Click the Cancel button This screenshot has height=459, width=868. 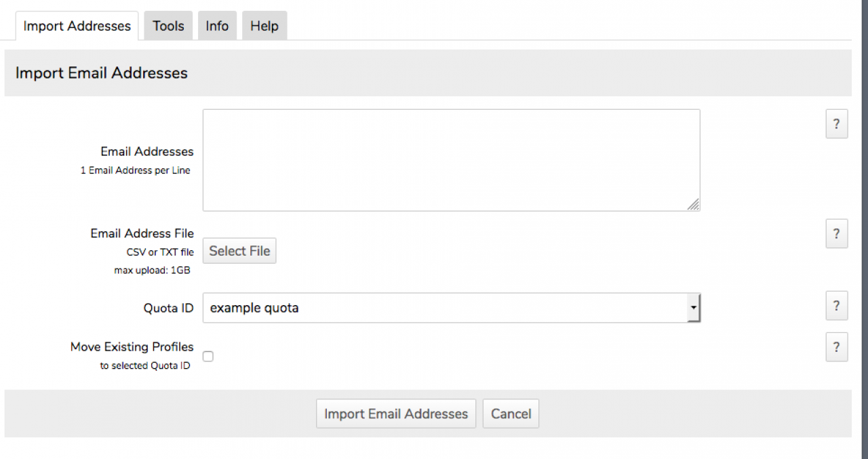point(511,414)
